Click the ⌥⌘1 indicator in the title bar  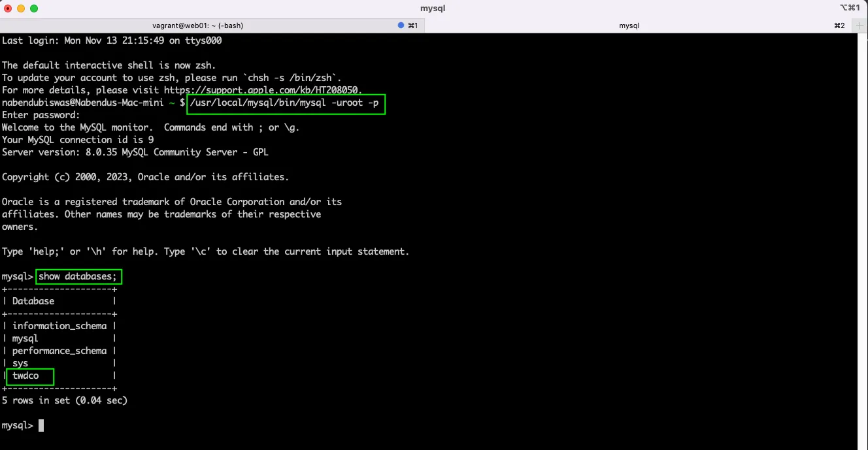pos(850,8)
